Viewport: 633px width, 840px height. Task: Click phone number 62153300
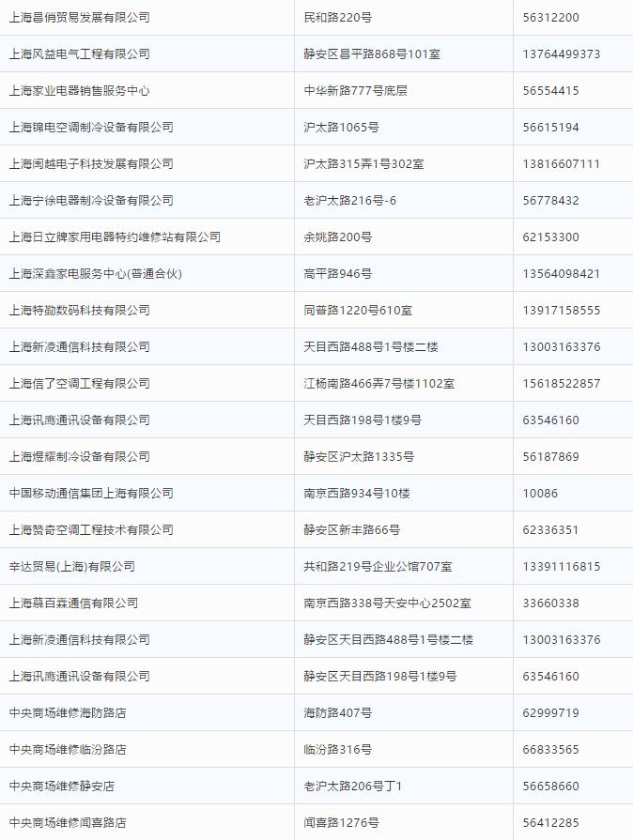click(551, 237)
